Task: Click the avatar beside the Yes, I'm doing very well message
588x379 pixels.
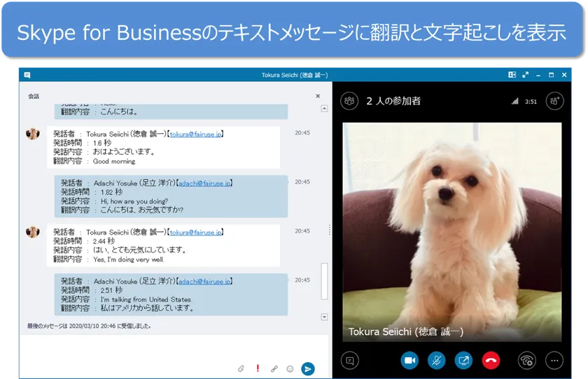Action: 33,231
